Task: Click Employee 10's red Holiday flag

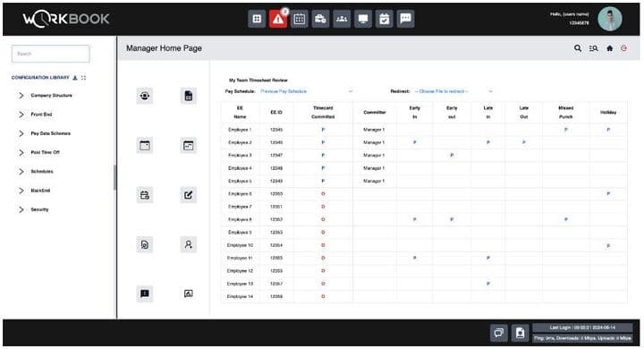Action: [x=608, y=245]
